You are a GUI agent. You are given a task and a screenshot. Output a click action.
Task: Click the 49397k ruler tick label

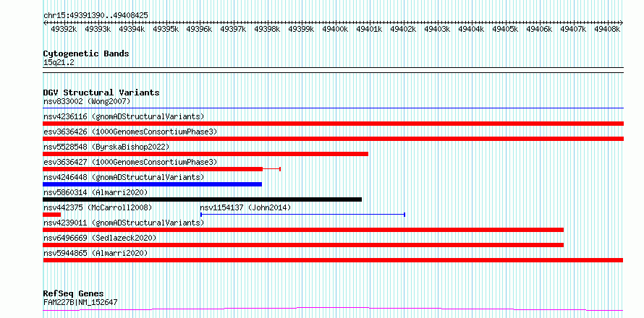tap(234, 29)
